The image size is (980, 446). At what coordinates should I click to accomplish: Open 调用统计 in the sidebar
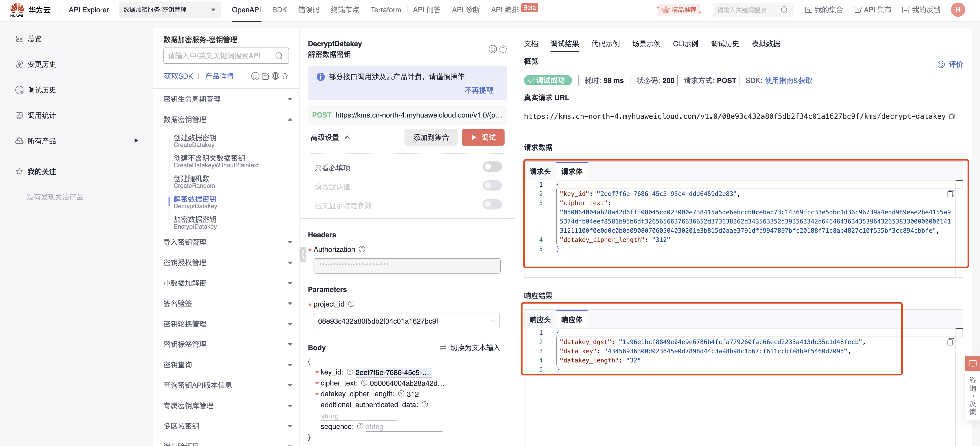41,115
